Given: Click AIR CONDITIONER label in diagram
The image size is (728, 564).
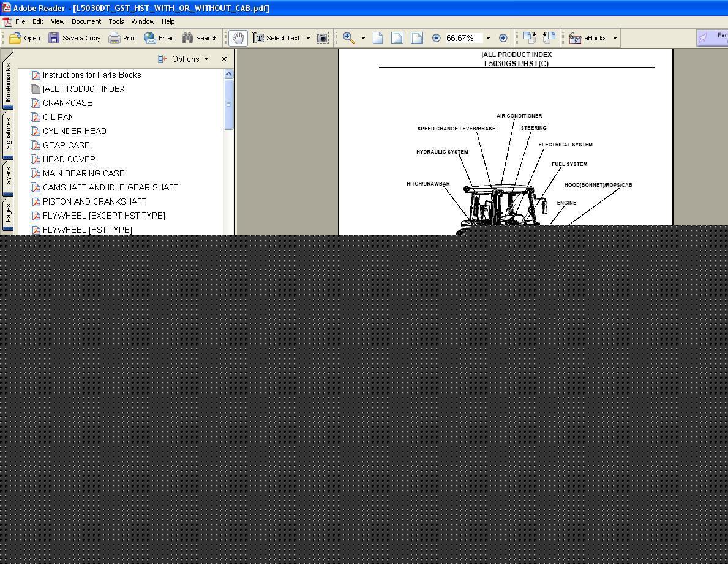Looking at the screenshot, I should point(519,116).
